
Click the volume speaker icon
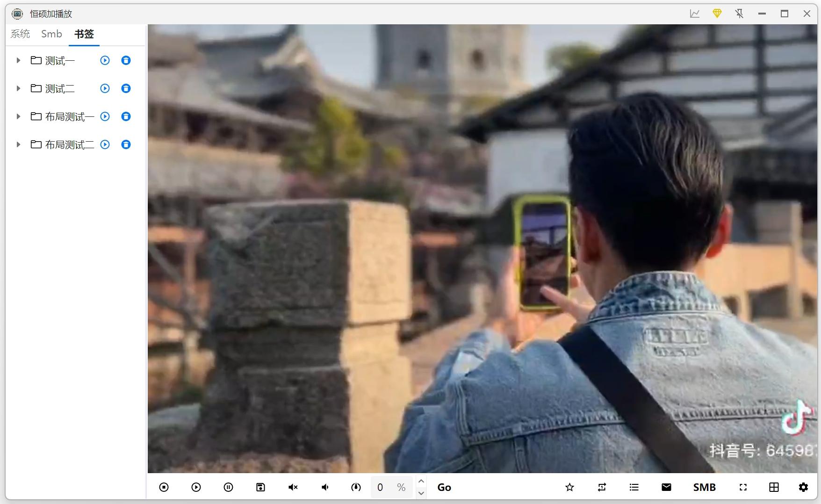tap(325, 487)
